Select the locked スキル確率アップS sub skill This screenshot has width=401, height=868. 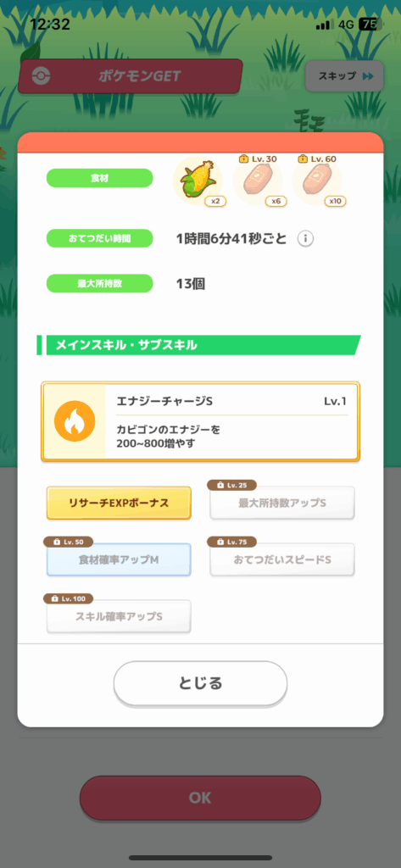click(x=119, y=616)
